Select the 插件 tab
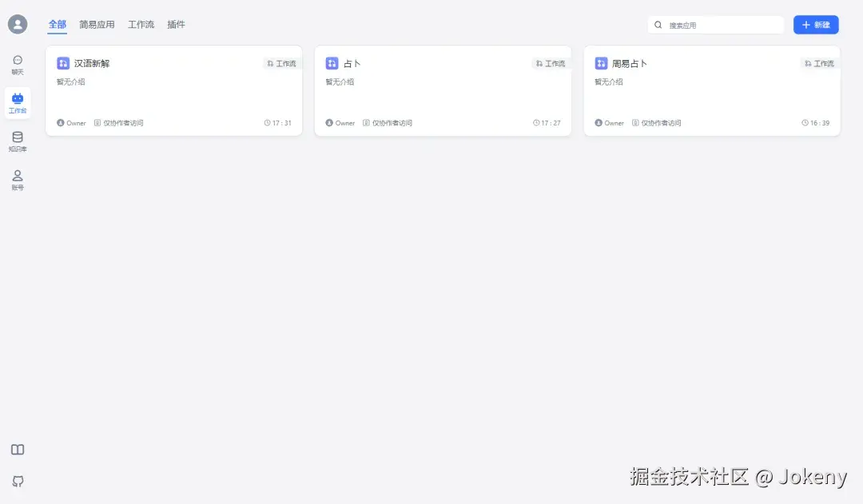 click(176, 25)
